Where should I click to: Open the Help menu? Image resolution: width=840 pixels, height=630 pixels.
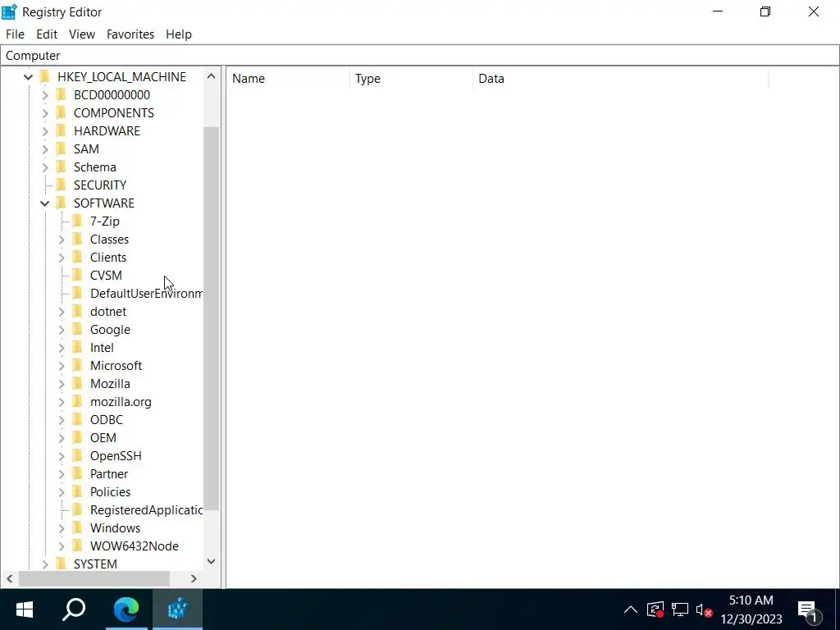pyautogui.click(x=178, y=34)
